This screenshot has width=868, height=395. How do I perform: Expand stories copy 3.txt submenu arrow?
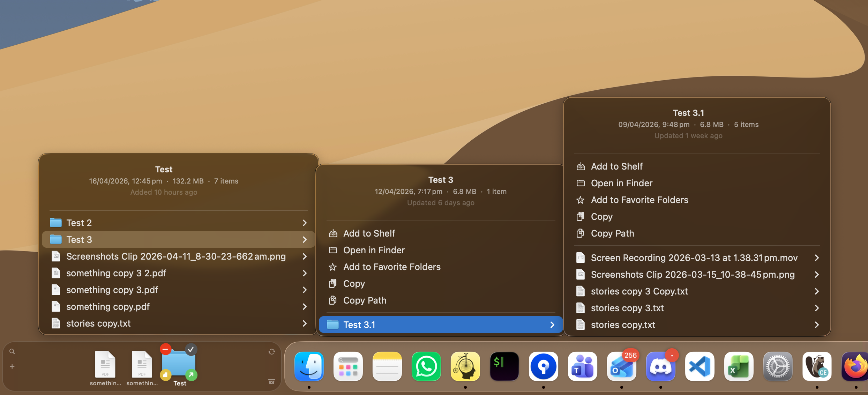[x=816, y=308]
